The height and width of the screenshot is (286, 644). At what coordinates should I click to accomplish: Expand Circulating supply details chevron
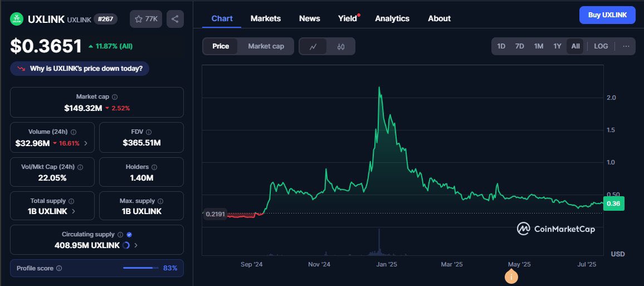136,245
